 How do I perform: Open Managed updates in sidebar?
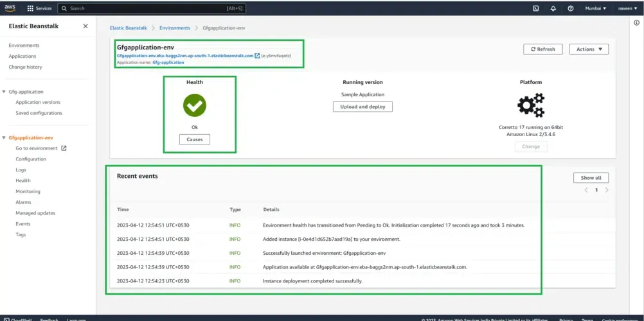pyautogui.click(x=35, y=213)
